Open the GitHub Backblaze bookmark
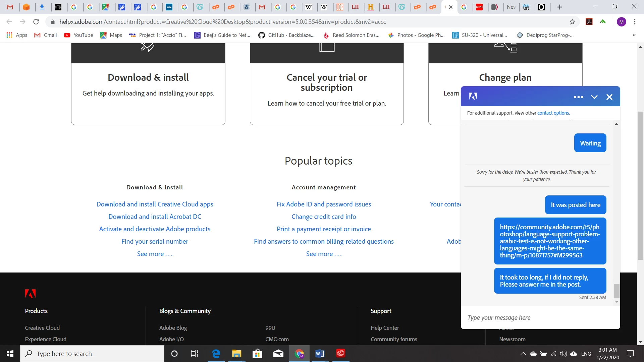The height and width of the screenshot is (362, 644). 286,35
